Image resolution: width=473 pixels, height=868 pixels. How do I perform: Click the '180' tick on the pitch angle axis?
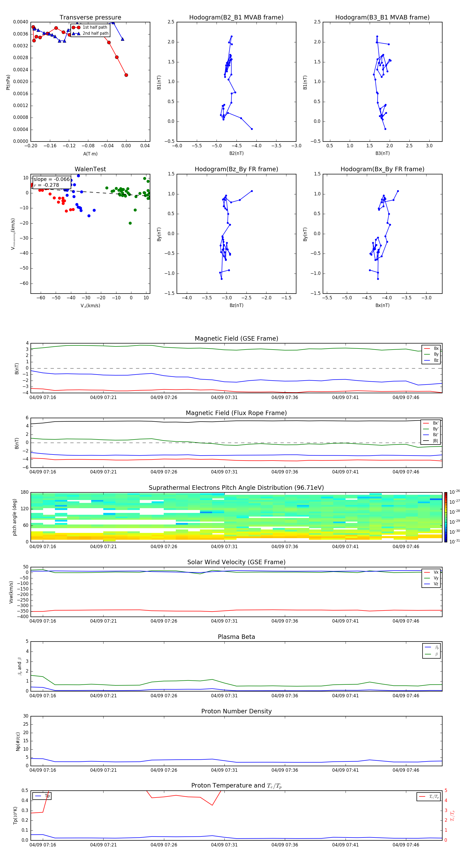[x=25, y=492]
